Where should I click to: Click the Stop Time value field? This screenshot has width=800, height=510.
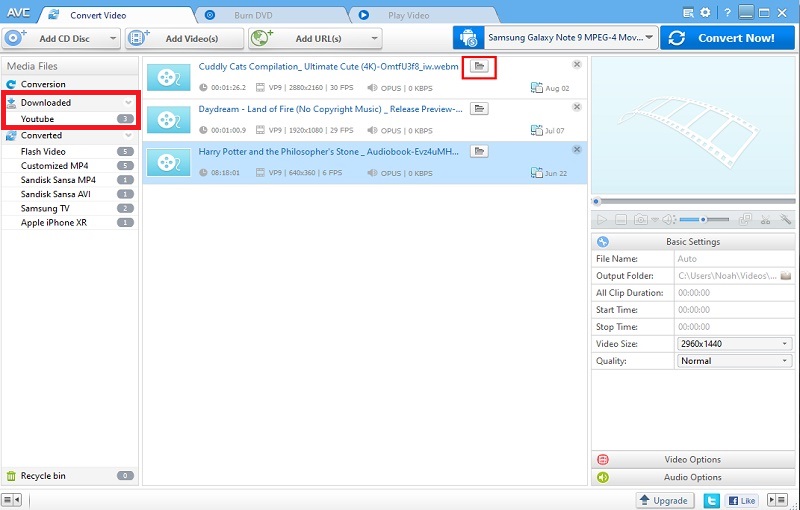tap(734, 327)
